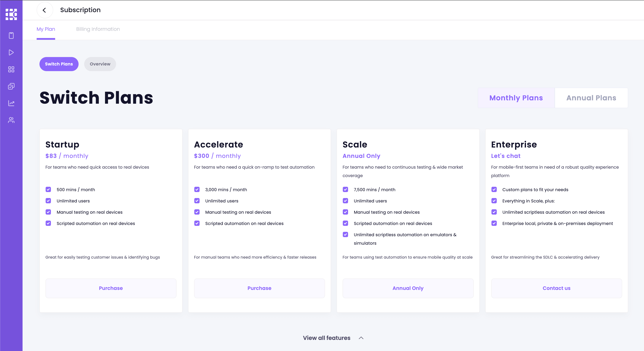Open the grid dashboard icon in sidebar
The image size is (644, 351).
click(11, 70)
